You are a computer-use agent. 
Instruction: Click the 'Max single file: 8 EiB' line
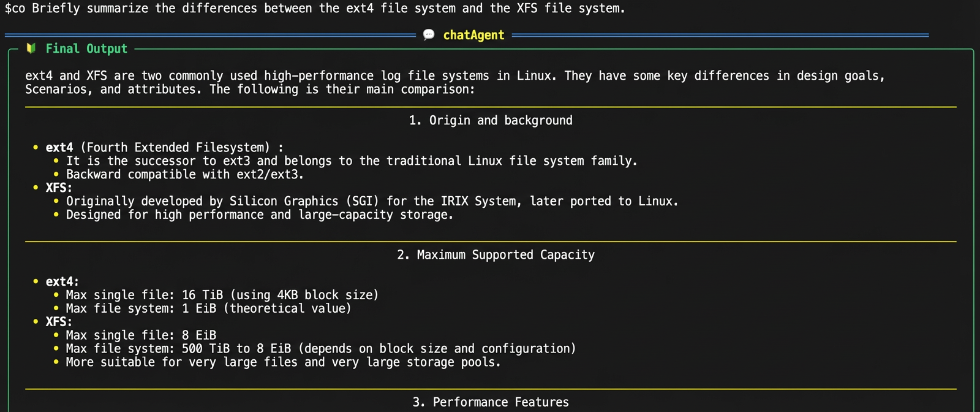[x=141, y=335]
